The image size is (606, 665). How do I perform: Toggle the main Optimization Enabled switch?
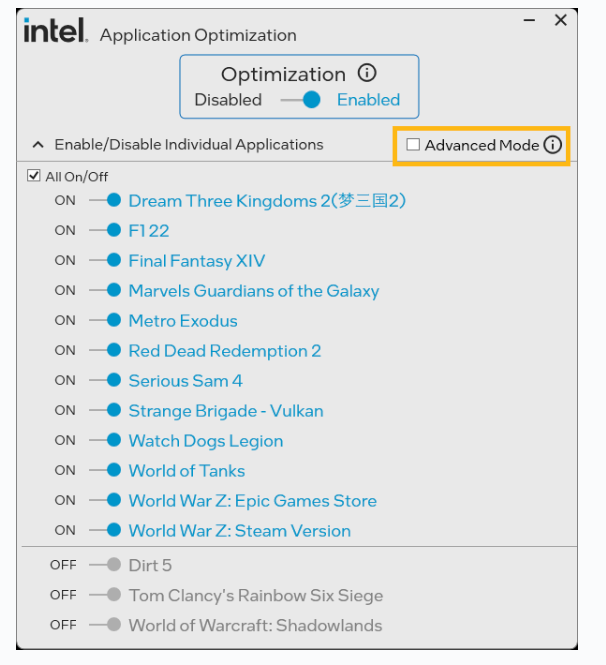pyautogui.click(x=301, y=100)
